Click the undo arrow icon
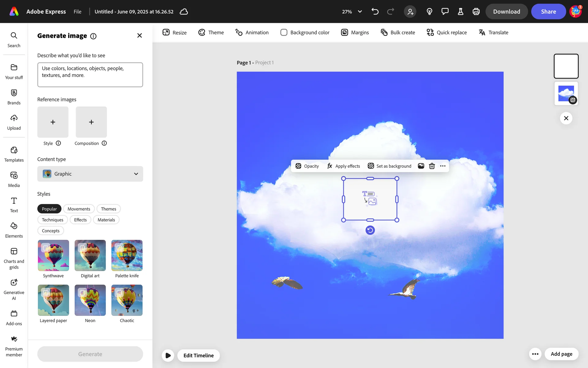The height and width of the screenshot is (368, 588). (375, 12)
